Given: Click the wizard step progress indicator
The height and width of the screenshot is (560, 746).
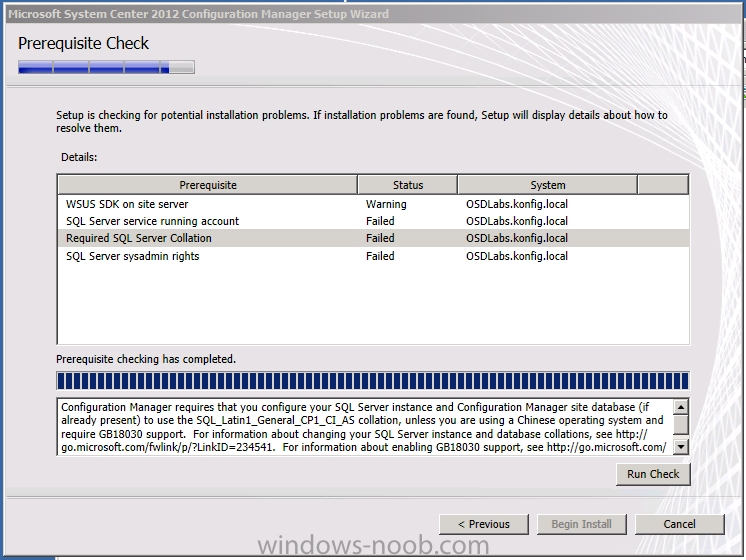Looking at the screenshot, I should [106, 67].
